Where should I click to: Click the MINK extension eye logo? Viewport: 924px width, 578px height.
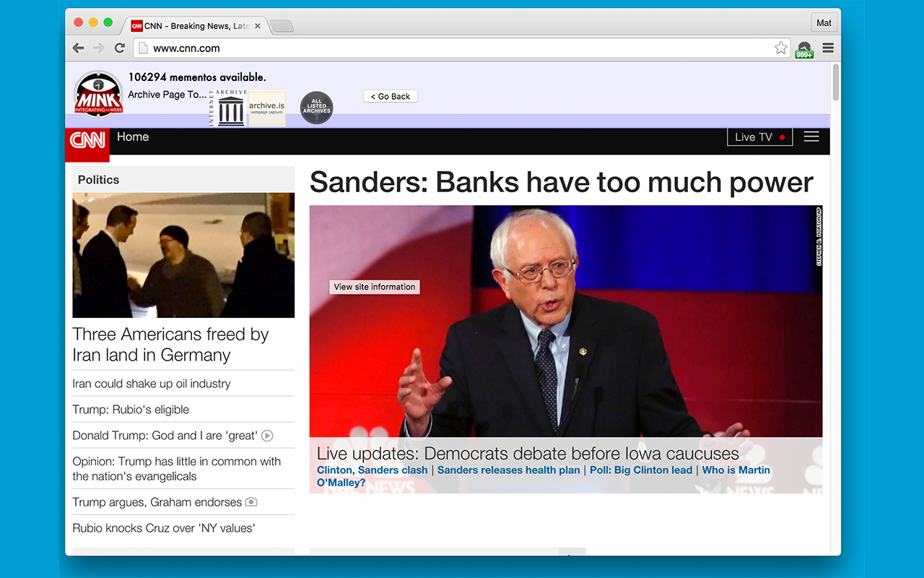97,92
